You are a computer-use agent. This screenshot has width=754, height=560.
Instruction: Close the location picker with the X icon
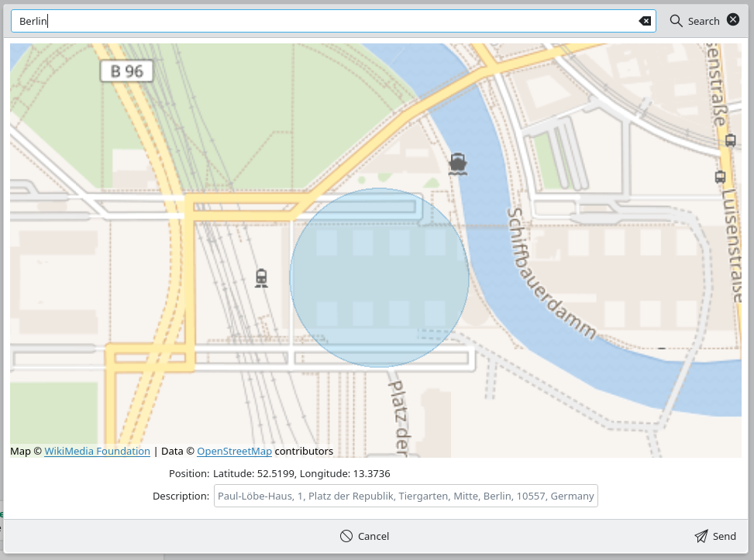[733, 20]
